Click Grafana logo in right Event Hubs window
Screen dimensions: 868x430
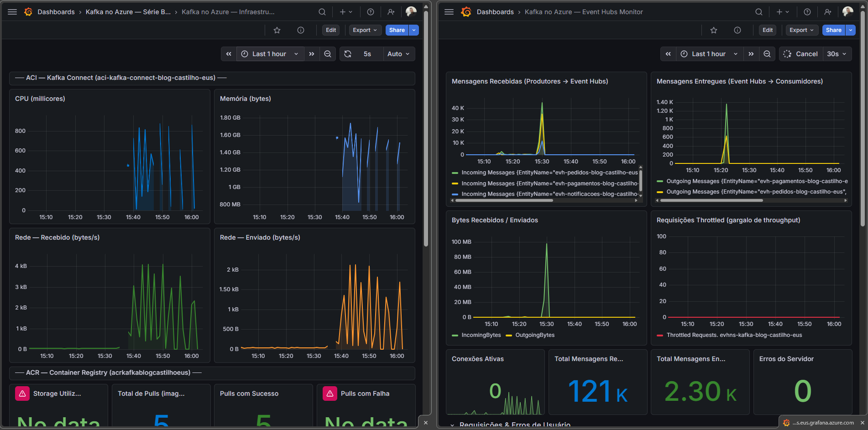[466, 12]
